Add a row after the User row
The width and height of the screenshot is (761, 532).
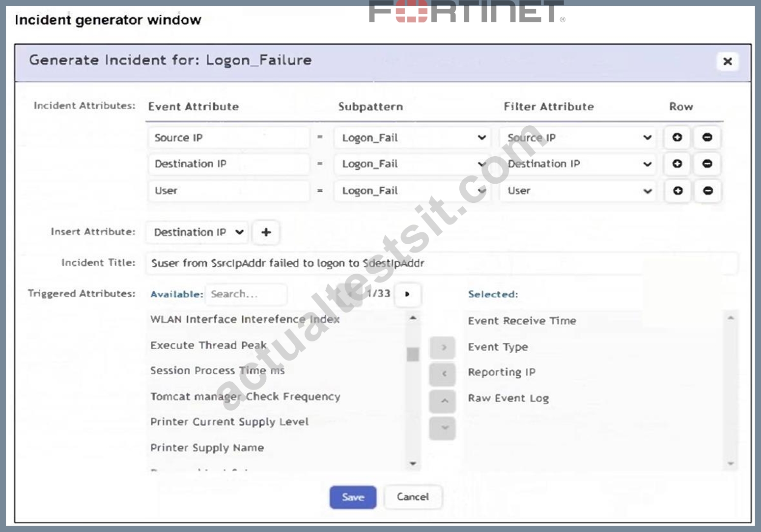pos(677,191)
